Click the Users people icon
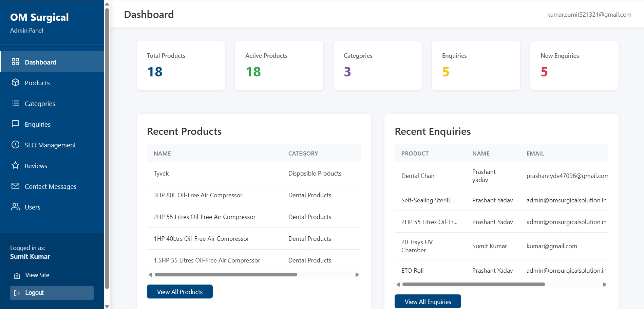Image resolution: width=644 pixels, height=309 pixels. tap(15, 207)
